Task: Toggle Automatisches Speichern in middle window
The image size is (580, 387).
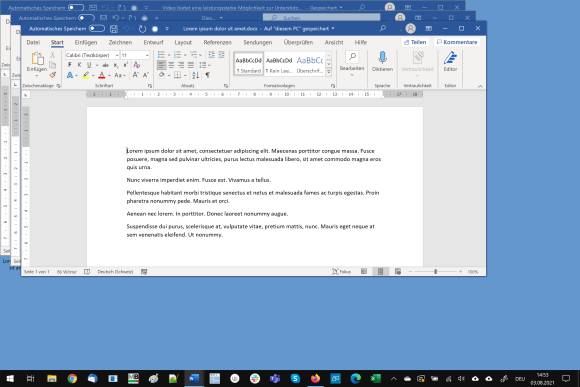Action: (x=86, y=18)
